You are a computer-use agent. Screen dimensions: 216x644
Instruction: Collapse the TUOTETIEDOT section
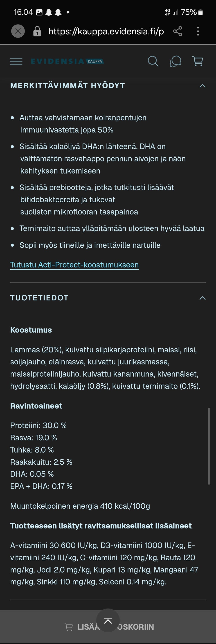click(203, 298)
